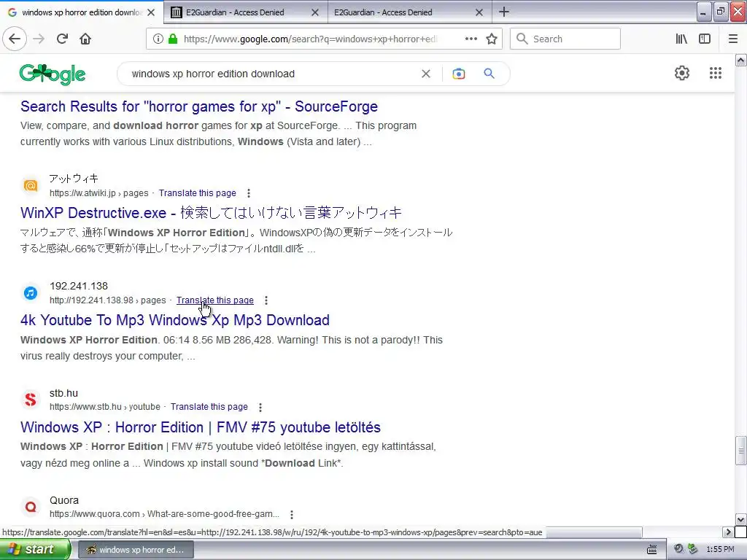The height and width of the screenshot is (560, 747).
Task: Click the atwiki site favicon
Action: [x=31, y=186]
